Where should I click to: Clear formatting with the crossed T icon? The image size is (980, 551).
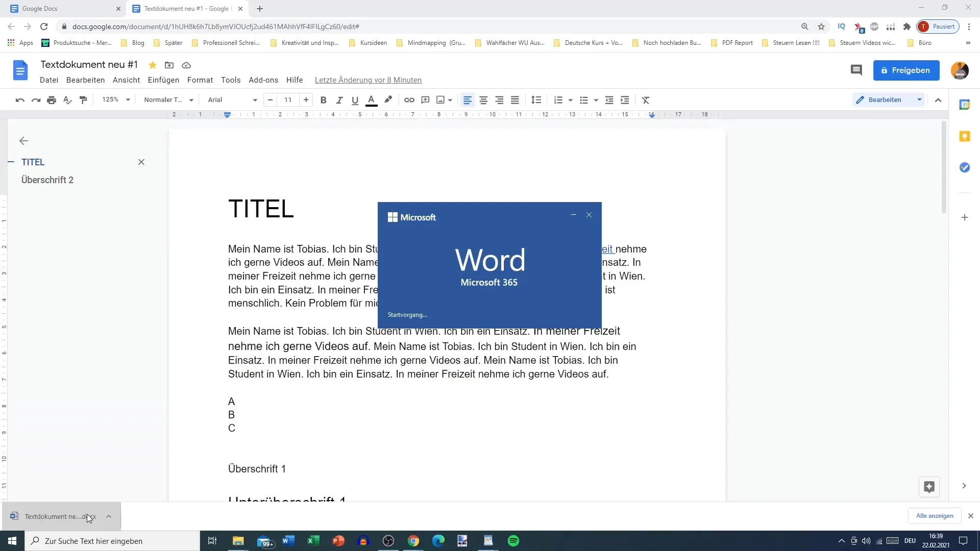point(646,100)
